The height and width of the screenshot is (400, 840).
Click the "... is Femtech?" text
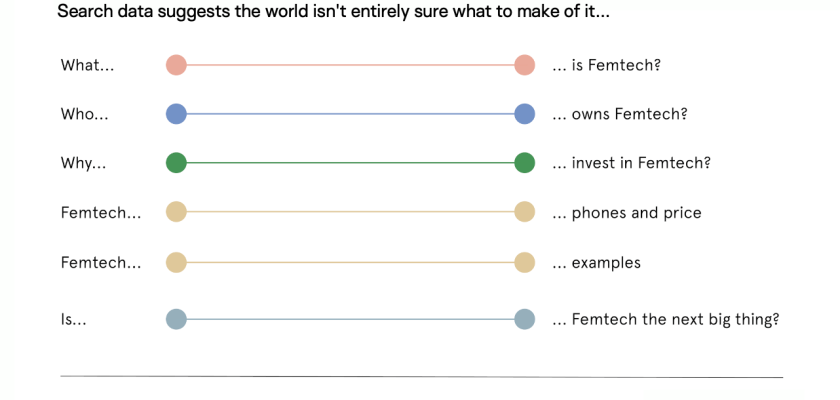point(606,65)
